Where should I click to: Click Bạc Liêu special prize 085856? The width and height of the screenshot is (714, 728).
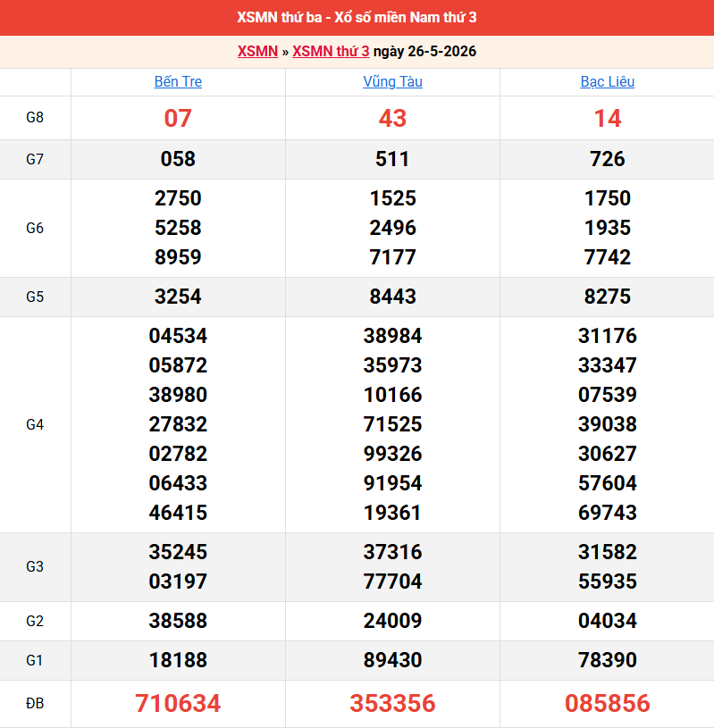click(607, 703)
